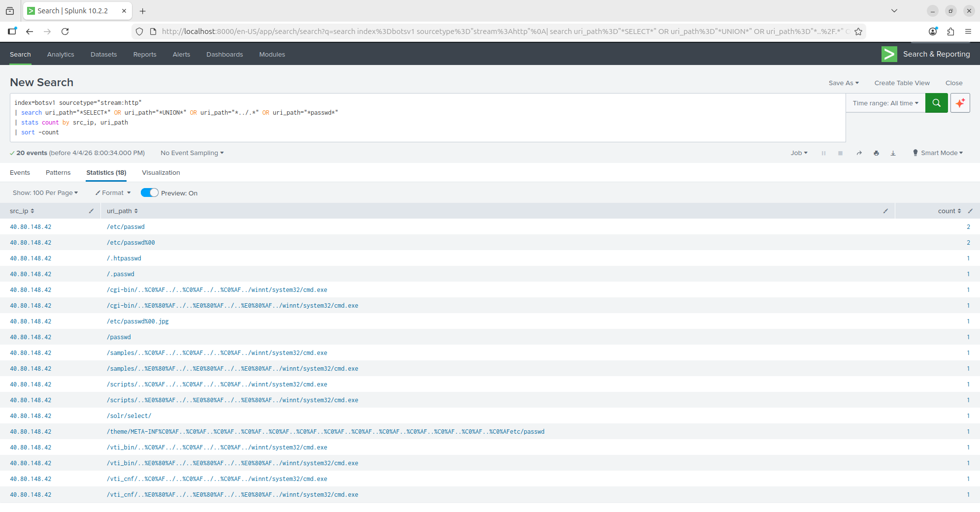Viewport: 980px width, 512px height.
Task: Click the Search nav item
Action: (x=20, y=54)
